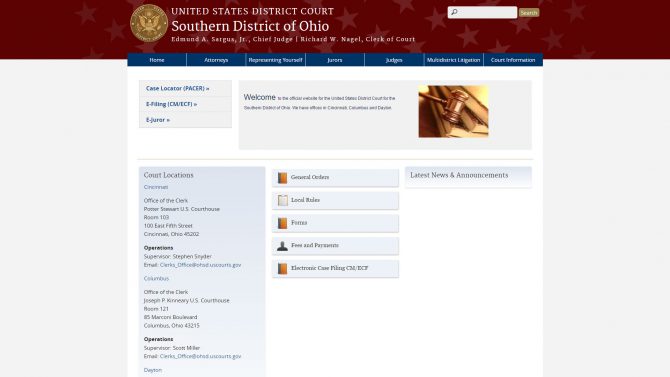The height and width of the screenshot is (377, 670).
Task: Click the Dayton location link
Action: (153, 370)
